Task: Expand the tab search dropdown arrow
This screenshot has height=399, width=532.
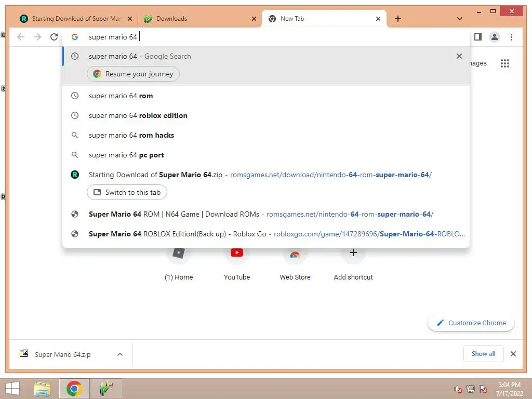Action: 460,19
